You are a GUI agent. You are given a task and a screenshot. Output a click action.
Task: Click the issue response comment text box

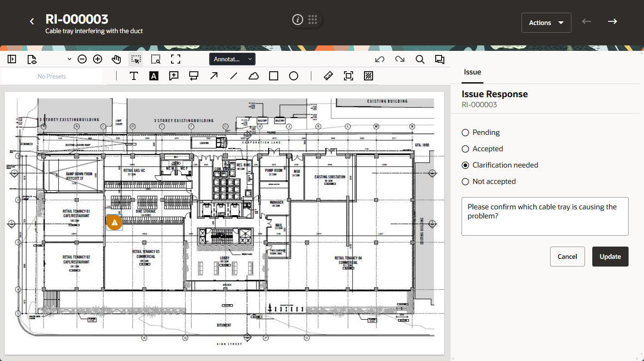point(545,216)
